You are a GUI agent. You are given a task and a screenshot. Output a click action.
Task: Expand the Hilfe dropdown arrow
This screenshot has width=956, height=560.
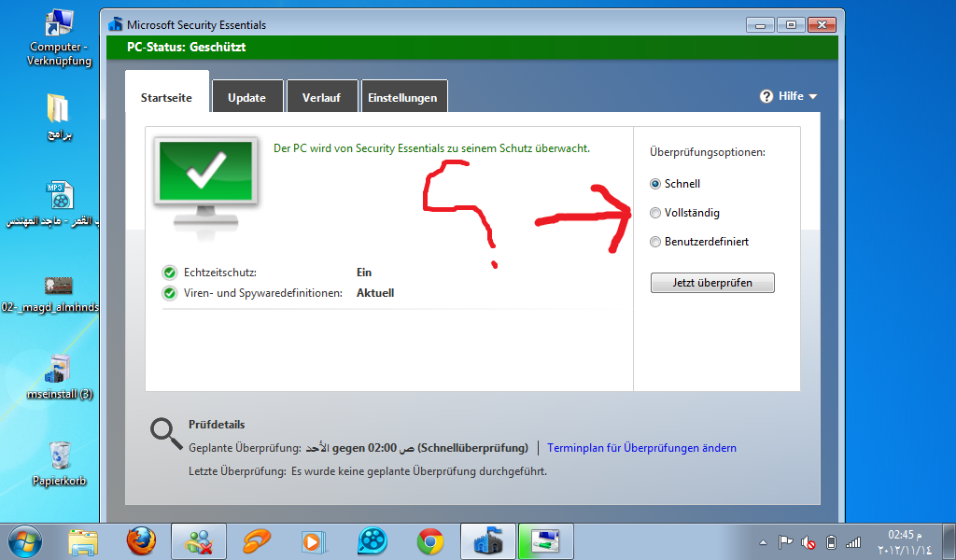[x=813, y=97]
